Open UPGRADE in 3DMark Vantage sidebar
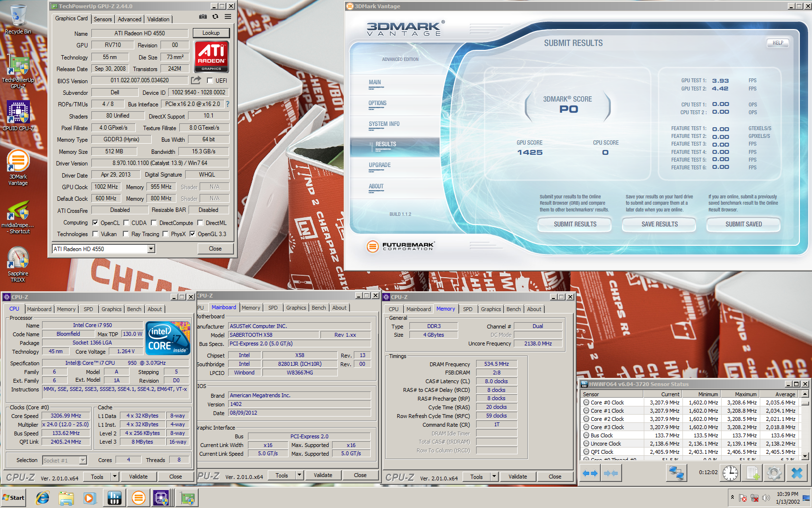Viewport: 812px width, 508px height. pos(379,165)
